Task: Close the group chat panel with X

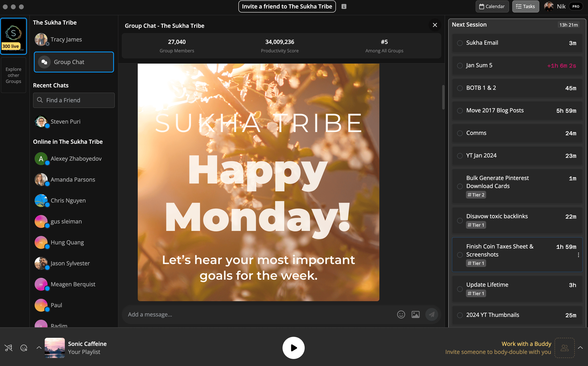Action: coord(435,25)
